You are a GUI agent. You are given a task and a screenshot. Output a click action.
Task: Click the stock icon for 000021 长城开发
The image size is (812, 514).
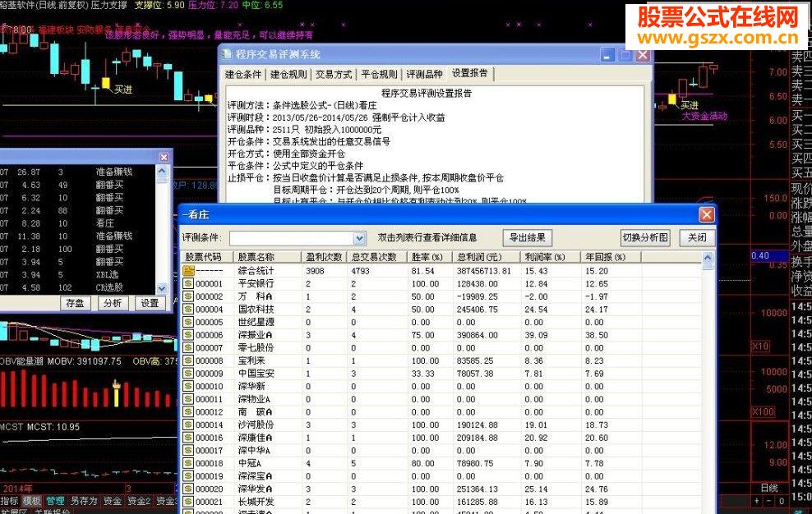[188, 502]
